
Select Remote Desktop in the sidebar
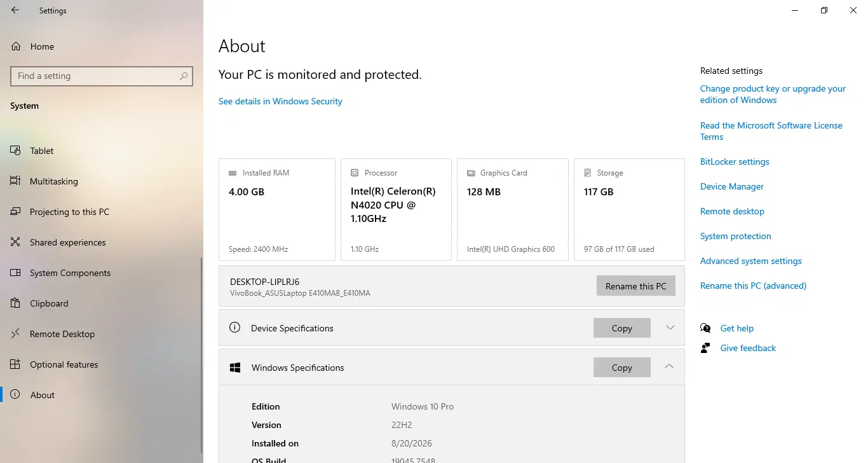point(100,334)
